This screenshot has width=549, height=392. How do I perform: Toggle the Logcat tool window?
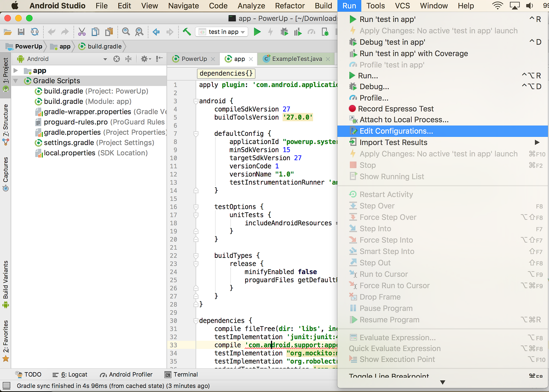pyautogui.click(x=70, y=375)
